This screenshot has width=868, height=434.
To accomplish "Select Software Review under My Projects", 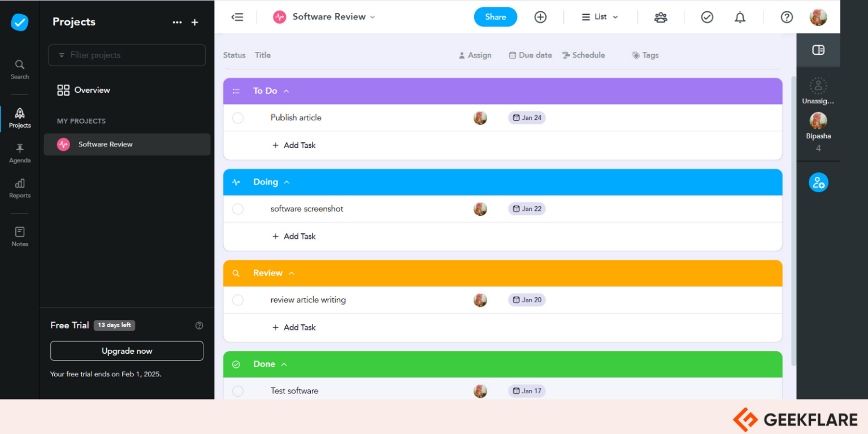I will [127, 145].
